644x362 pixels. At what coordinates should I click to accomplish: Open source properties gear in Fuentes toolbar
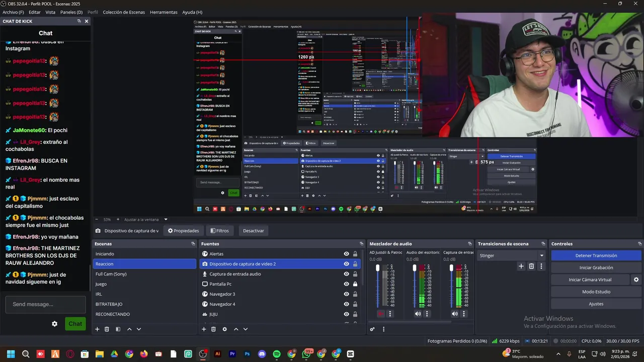(x=224, y=329)
